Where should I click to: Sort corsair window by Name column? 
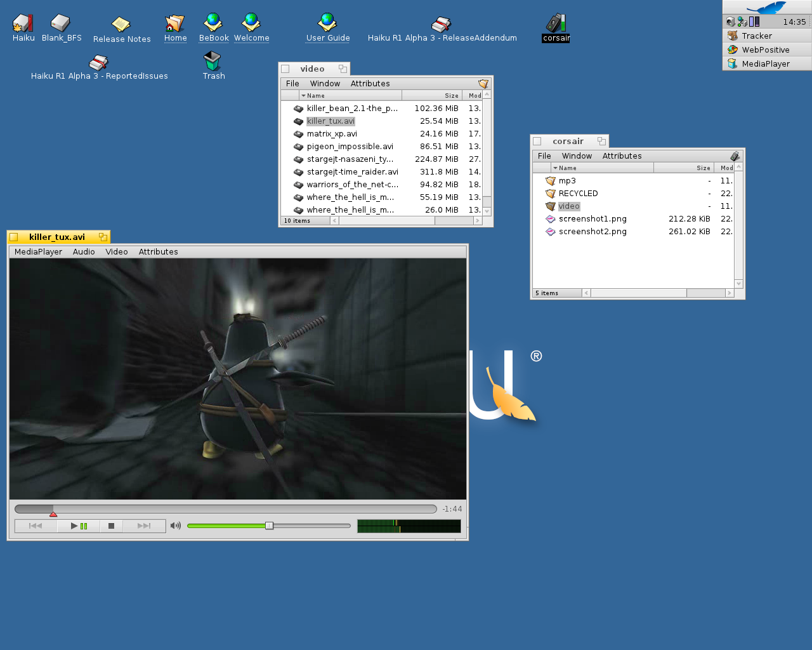(602, 168)
